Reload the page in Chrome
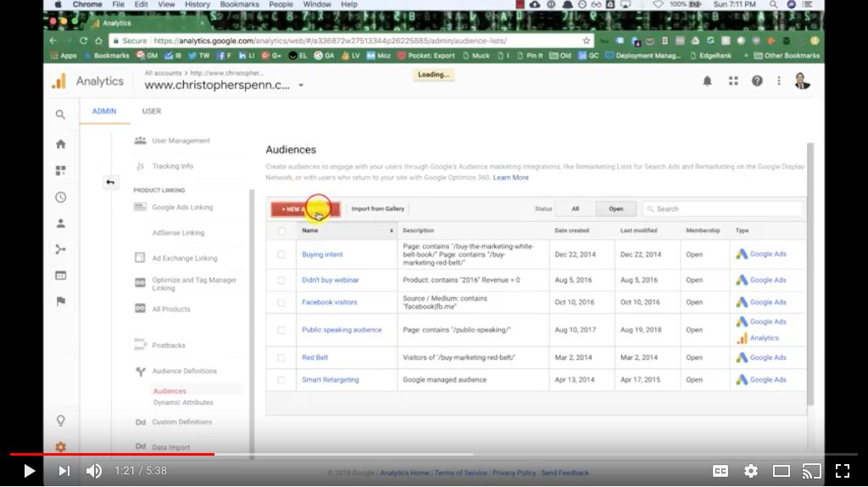The height and width of the screenshot is (487, 868). click(x=83, y=41)
